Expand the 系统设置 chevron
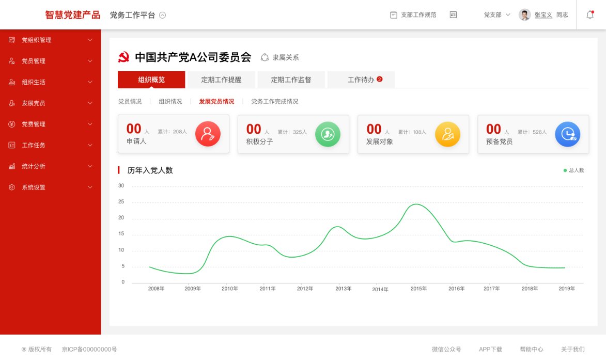This screenshot has width=606, height=364. pos(90,187)
